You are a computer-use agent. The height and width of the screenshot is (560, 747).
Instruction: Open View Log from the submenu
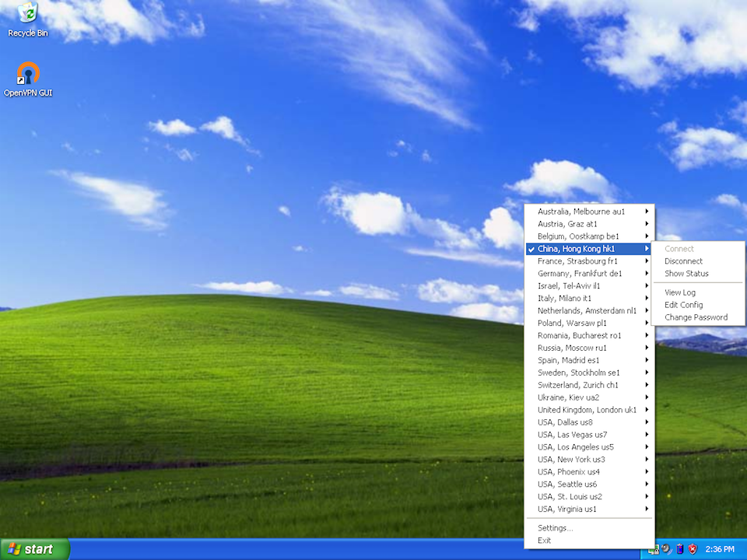coord(679,292)
